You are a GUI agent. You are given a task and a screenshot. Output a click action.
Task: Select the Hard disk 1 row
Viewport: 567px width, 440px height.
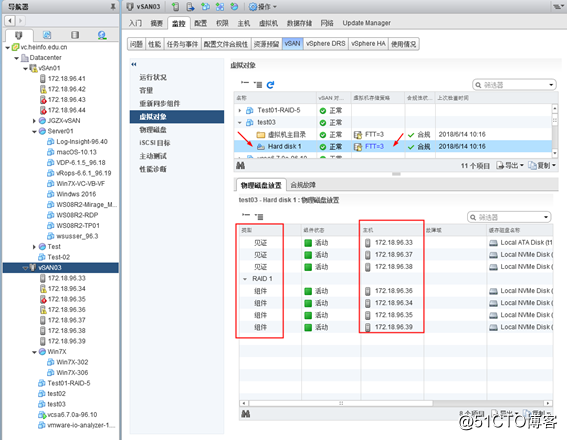click(393, 146)
